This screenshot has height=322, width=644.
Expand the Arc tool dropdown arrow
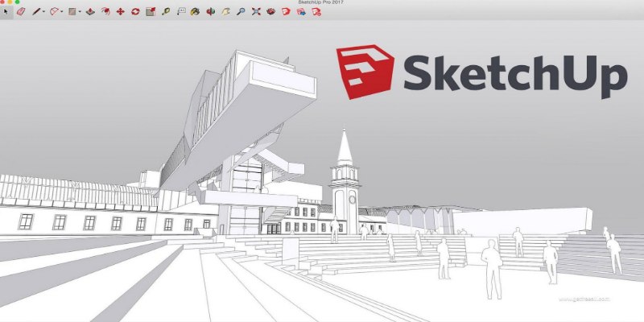pyautogui.click(x=62, y=12)
